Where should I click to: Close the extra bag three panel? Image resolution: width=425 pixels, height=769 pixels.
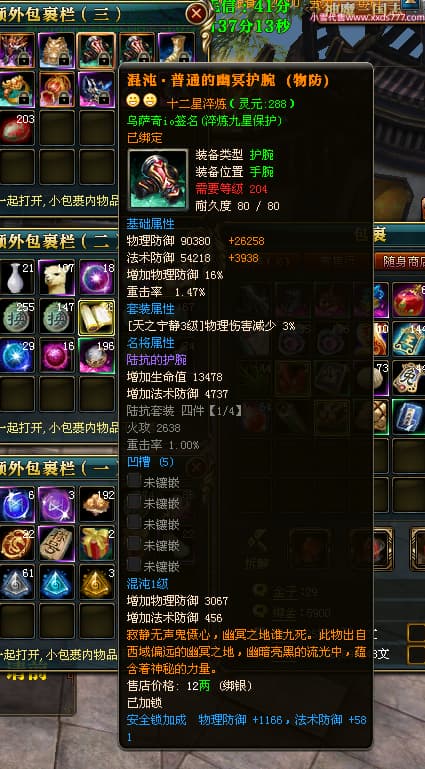pos(197,14)
